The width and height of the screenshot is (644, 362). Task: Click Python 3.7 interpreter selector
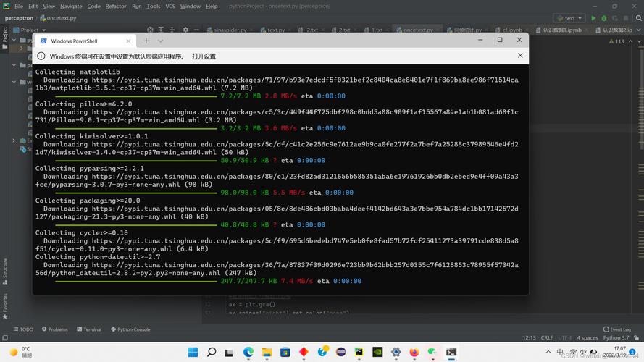[616, 338]
